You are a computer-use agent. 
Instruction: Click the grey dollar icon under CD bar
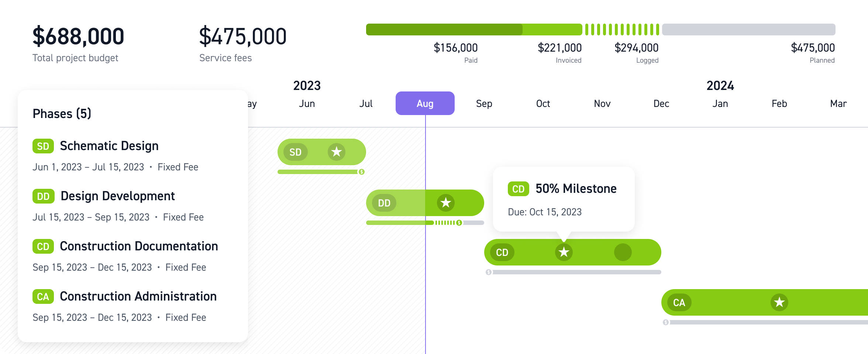(x=489, y=272)
